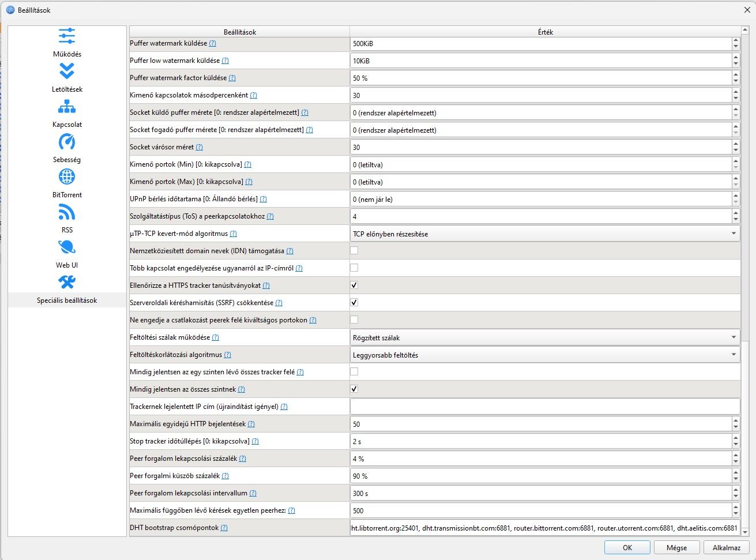
Task: Open help link for Feltöltési szálak működése
Action: click(215, 337)
